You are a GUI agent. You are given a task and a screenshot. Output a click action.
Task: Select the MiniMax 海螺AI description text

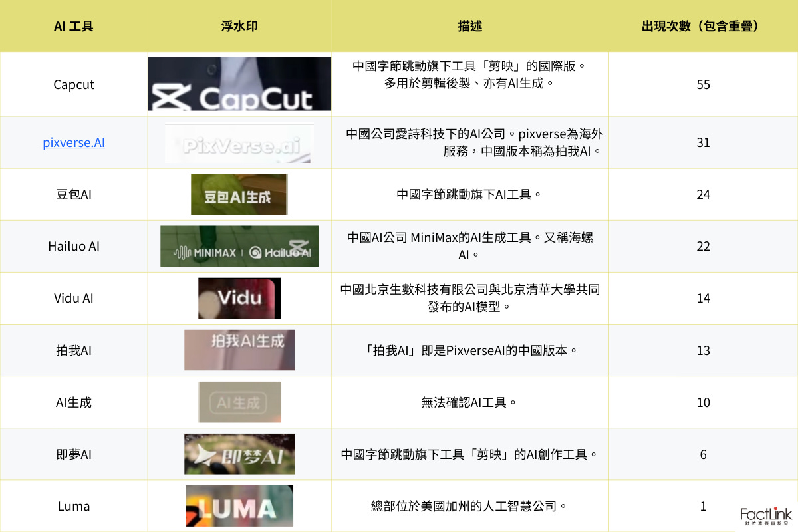tap(470, 246)
